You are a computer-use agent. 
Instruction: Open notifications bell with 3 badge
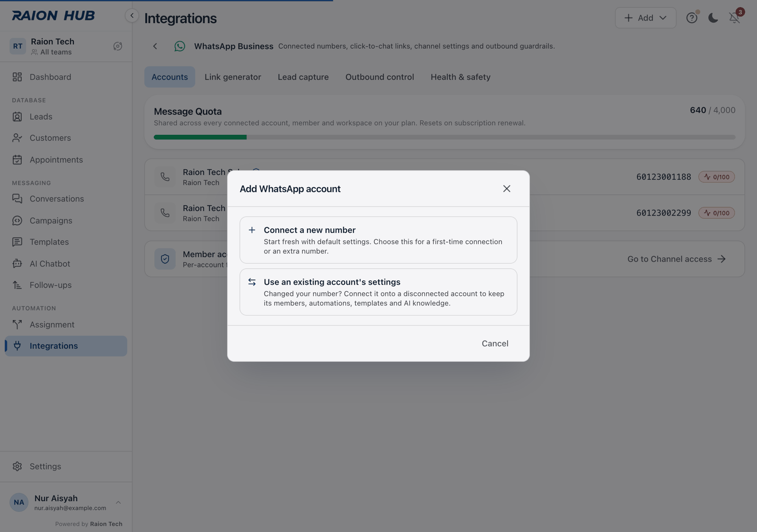click(x=735, y=18)
